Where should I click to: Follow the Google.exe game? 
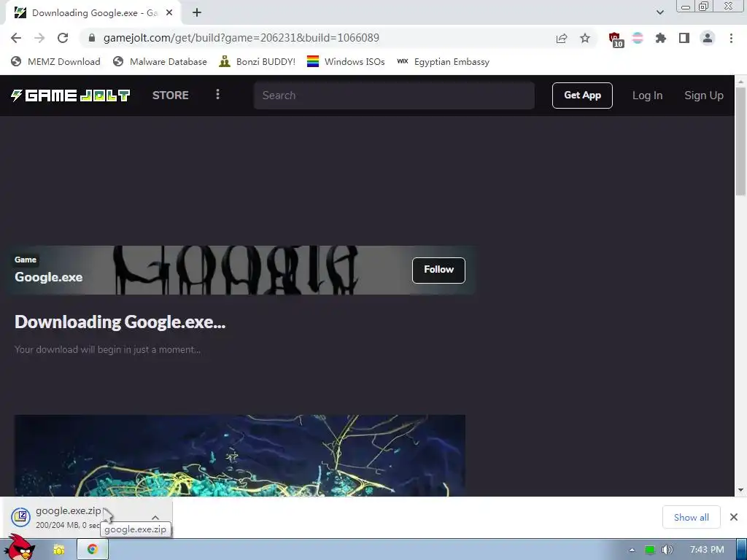point(438,270)
